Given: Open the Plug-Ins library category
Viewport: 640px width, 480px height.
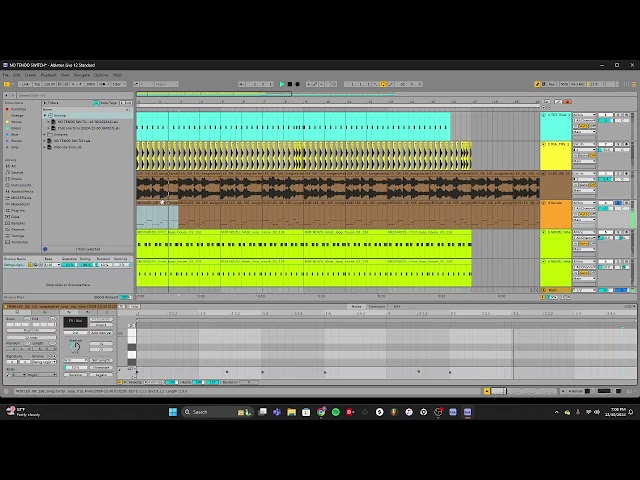Looking at the screenshot, I should point(16,210).
